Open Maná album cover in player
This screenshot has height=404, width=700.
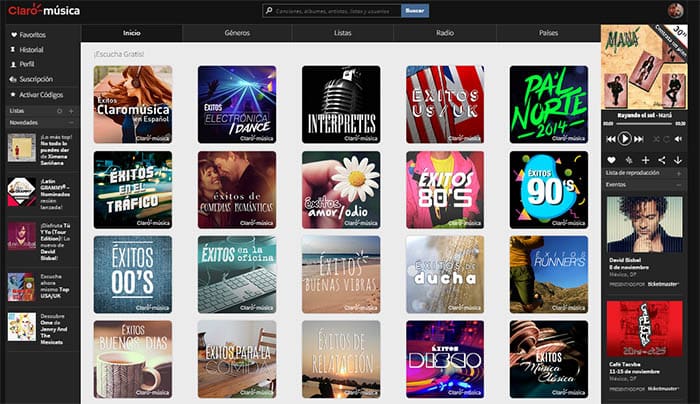pos(644,67)
